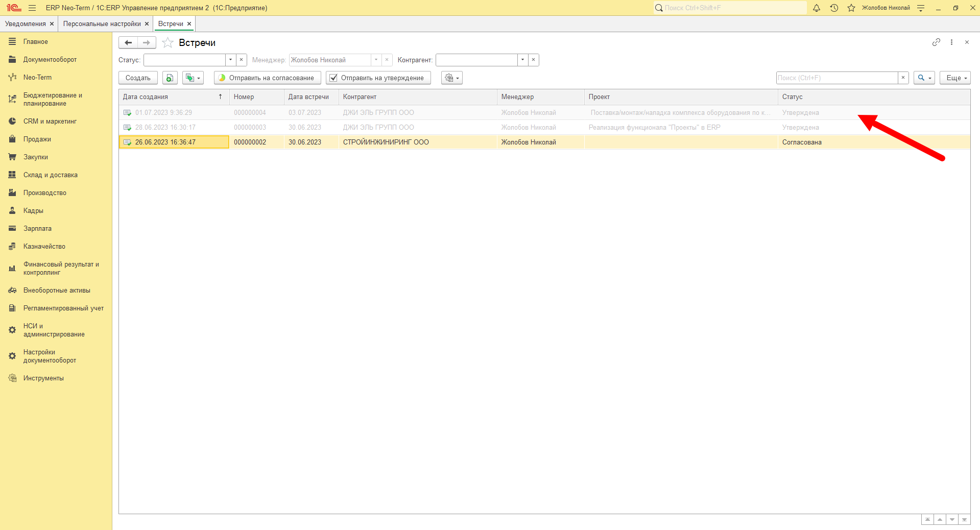The image size is (980, 530).
Task: Copy link to form icon
Action: (x=936, y=42)
